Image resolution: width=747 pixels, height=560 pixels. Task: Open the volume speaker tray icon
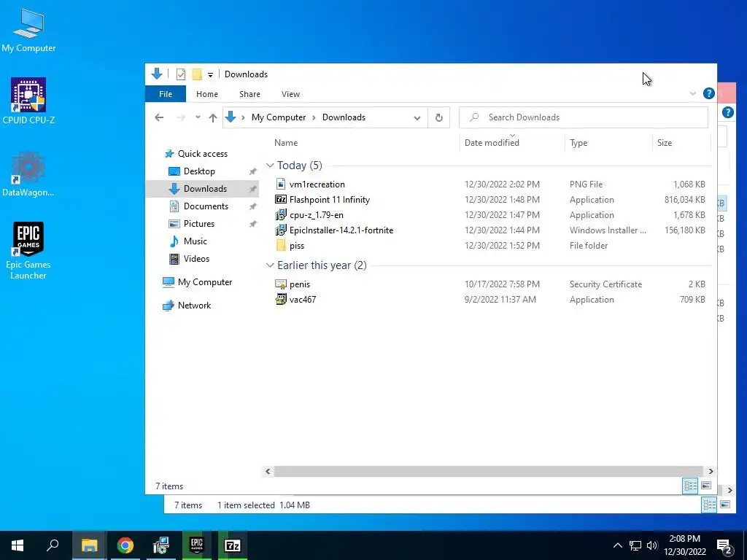(652, 545)
